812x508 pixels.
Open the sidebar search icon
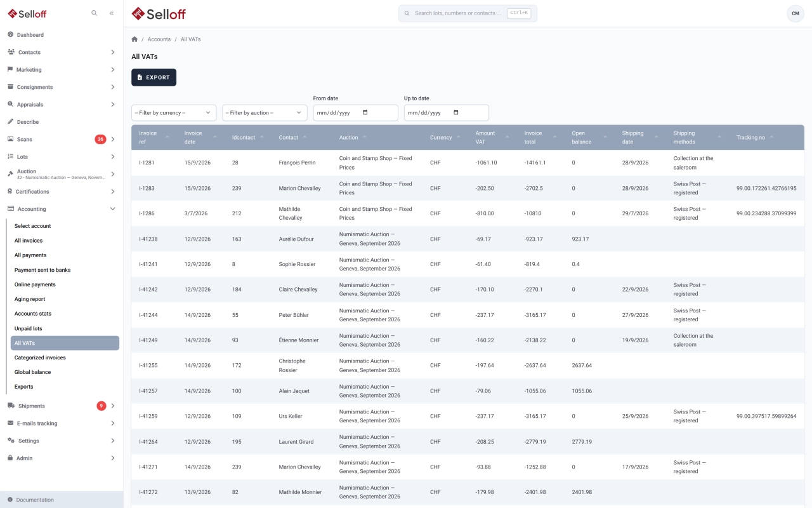[x=95, y=13]
